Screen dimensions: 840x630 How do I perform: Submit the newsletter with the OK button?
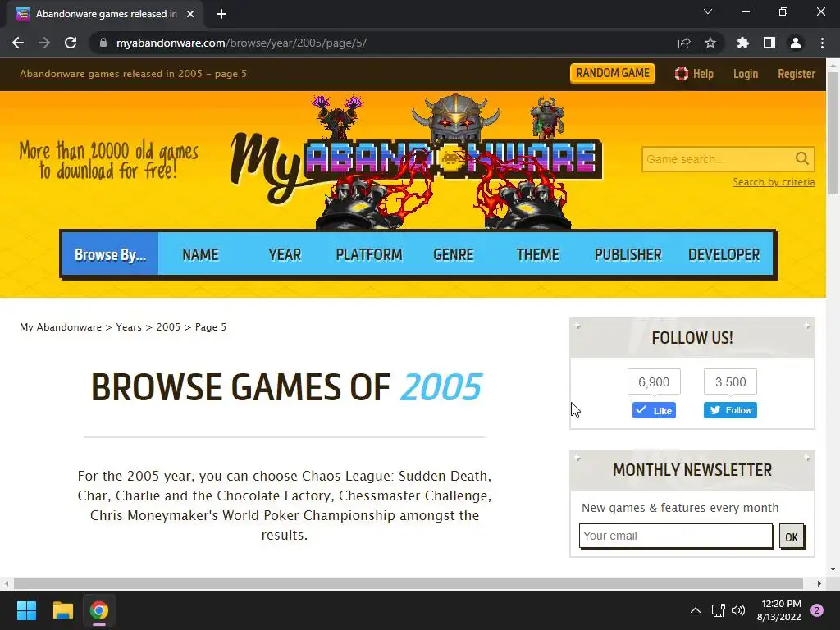(792, 536)
